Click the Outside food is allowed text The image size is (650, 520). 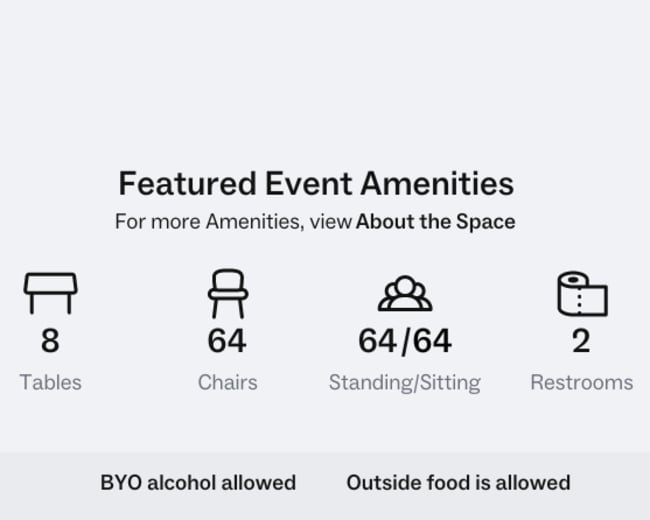[458, 483]
